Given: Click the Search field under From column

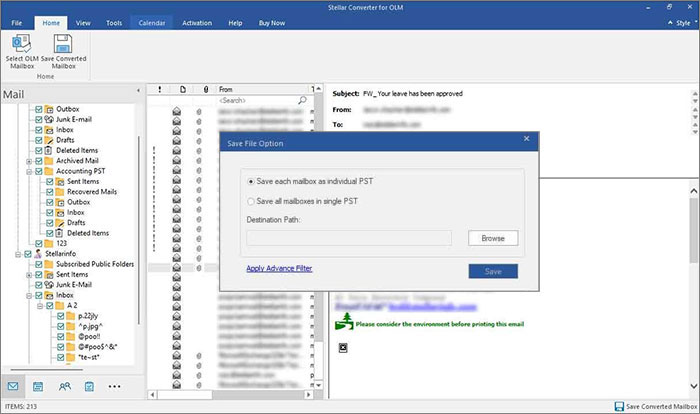Looking at the screenshot, I should (257, 100).
